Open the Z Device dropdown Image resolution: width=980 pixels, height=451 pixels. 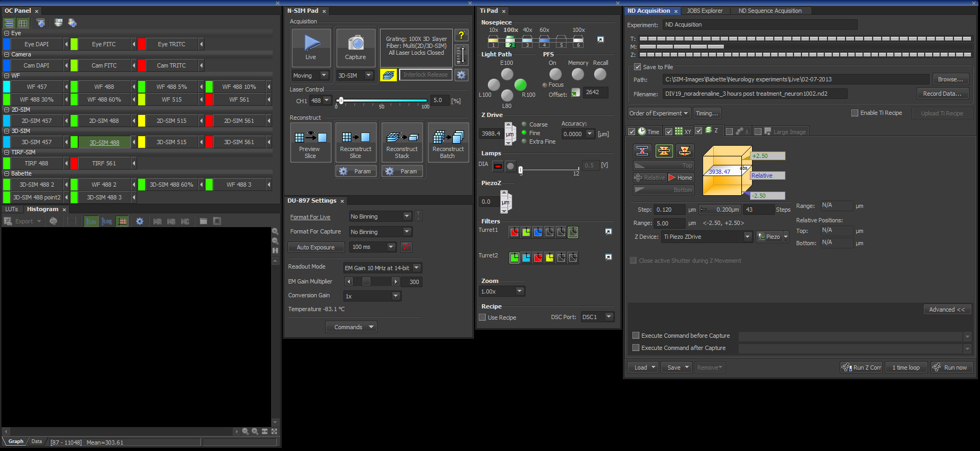pos(707,237)
